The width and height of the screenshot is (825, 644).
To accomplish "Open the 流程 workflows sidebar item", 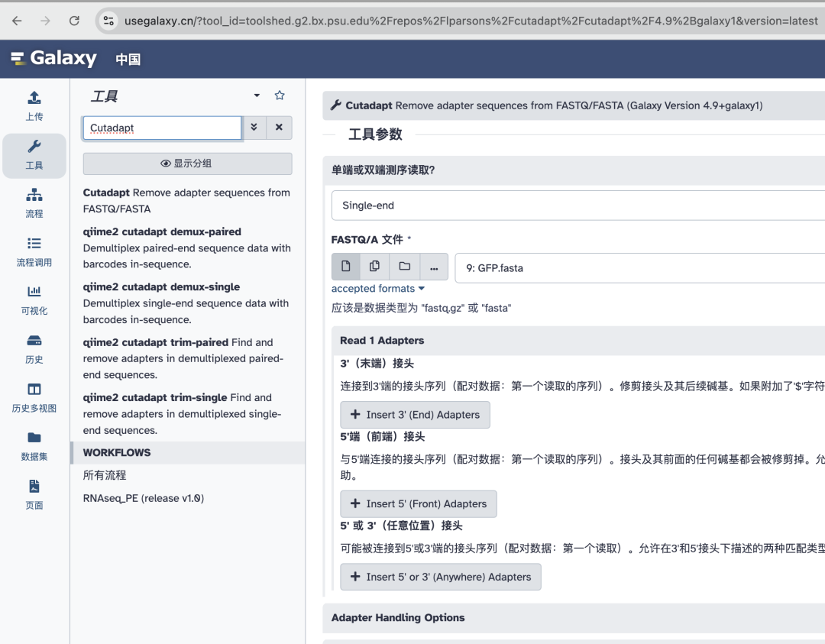I will 34,203.
